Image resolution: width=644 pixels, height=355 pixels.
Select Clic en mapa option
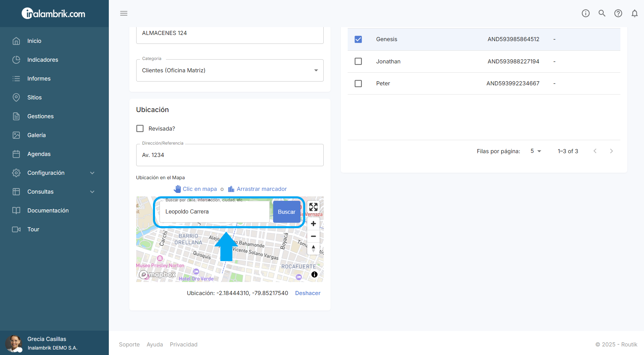(x=195, y=189)
